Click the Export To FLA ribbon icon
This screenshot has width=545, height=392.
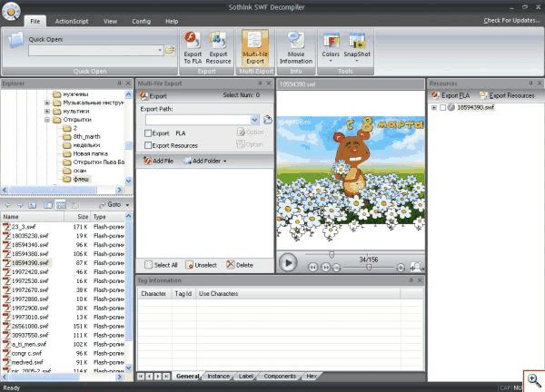(193, 47)
